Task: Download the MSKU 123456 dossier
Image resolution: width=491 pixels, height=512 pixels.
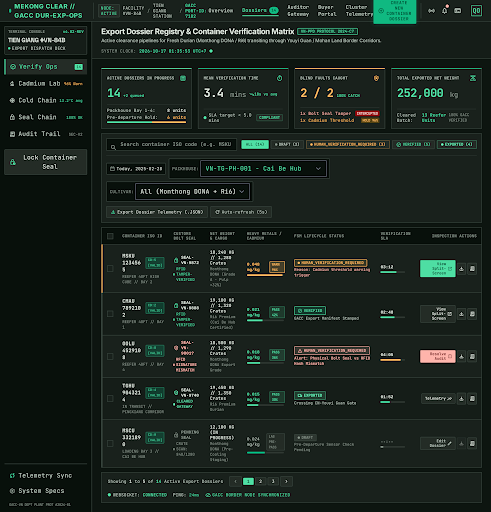Action: coord(461,269)
